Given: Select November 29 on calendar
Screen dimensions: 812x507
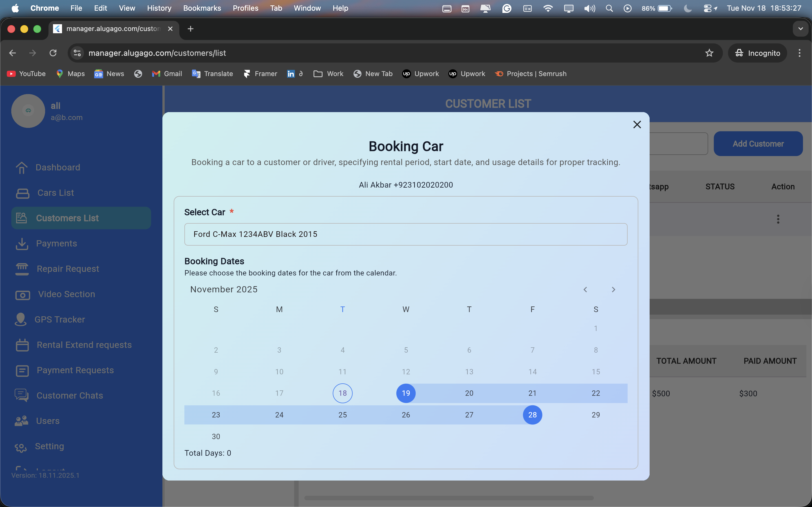Looking at the screenshot, I should [x=595, y=415].
